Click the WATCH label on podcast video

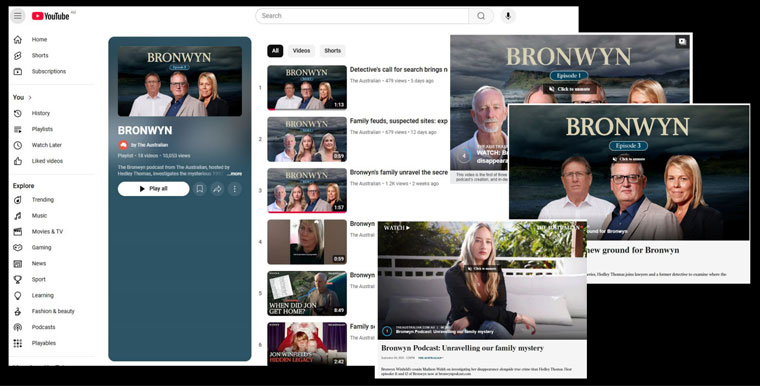point(396,227)
